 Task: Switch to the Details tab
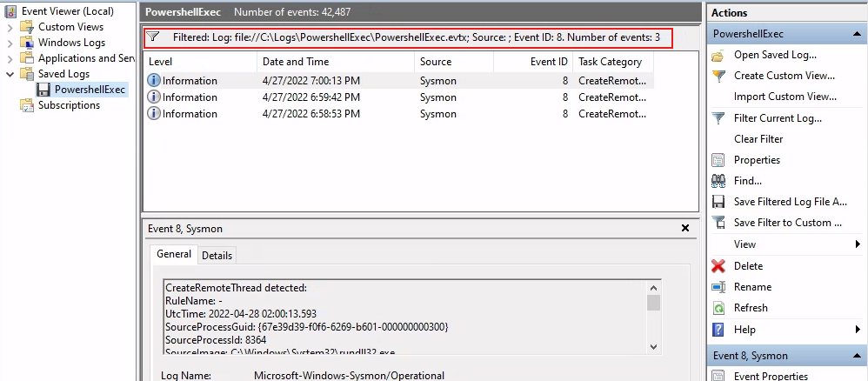217,255
